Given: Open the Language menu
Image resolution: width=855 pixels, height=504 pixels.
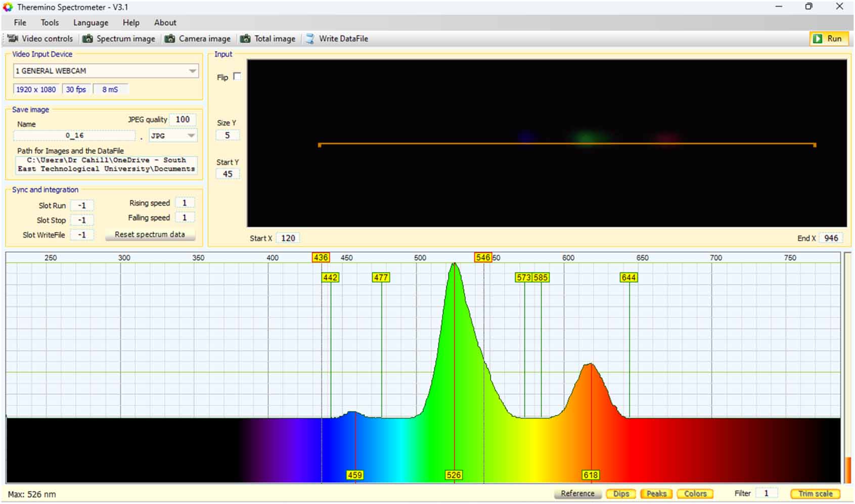Looking at the screenshot, I should pos(91,22).
